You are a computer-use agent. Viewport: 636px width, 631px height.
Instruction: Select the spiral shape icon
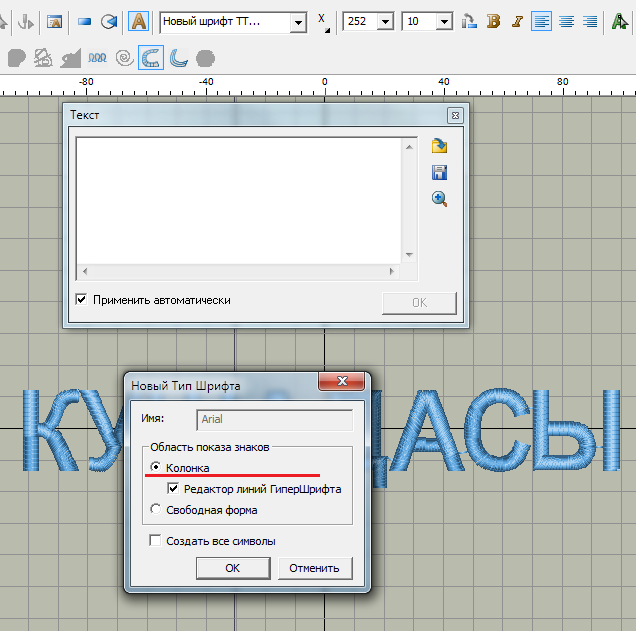[124, 59]
